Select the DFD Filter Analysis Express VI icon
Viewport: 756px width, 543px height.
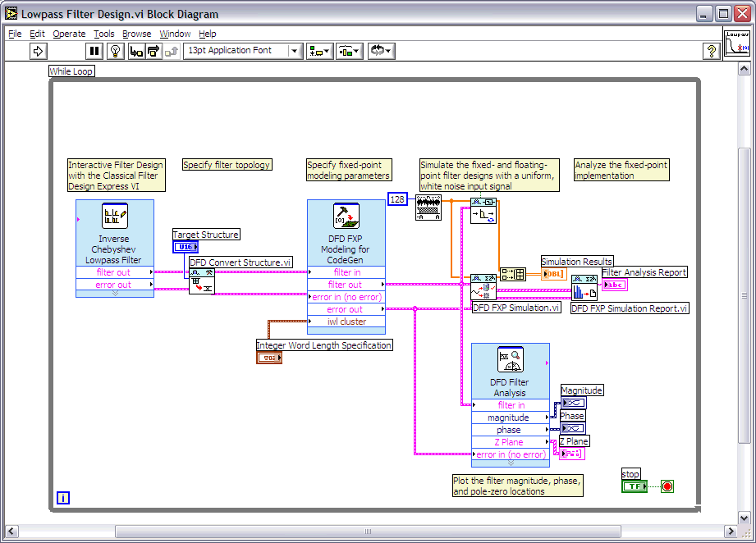(x=510, y=360)
